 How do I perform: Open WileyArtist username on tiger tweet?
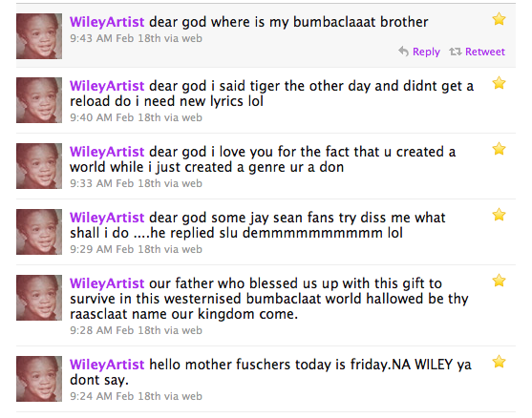[x=107, y=86]
